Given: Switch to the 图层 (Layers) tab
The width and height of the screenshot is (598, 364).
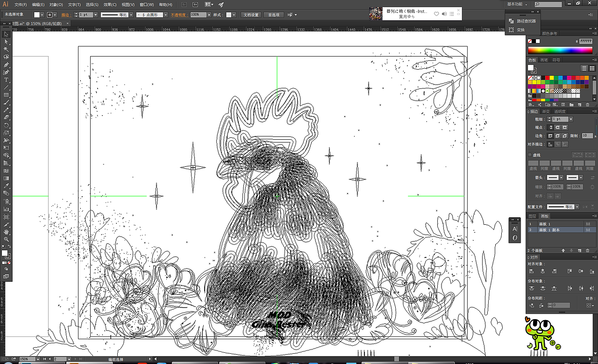Looking at the screenshot, I should coord(533,216).
